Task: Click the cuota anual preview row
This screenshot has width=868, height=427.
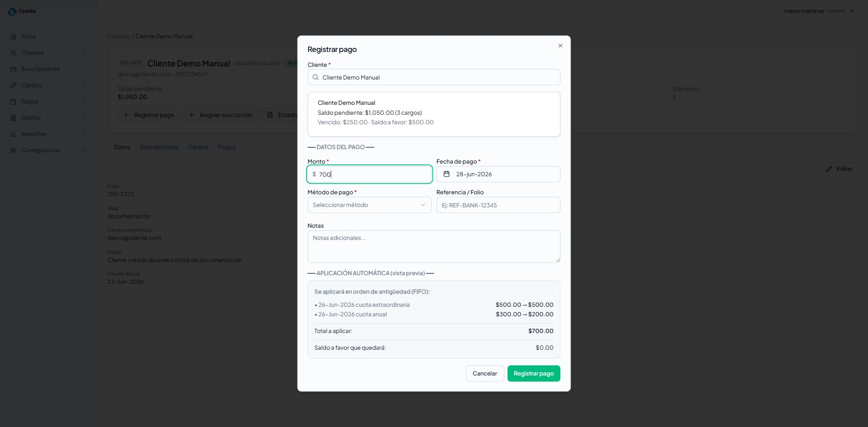Action: pyautogui.click(x=434, y=314)
